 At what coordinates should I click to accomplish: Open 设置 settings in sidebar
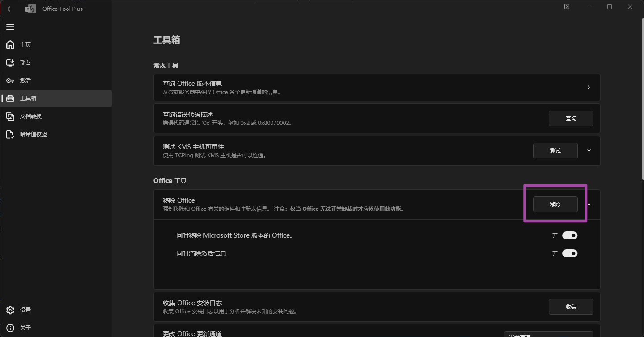pyautogui.click(x=56, y=310)
